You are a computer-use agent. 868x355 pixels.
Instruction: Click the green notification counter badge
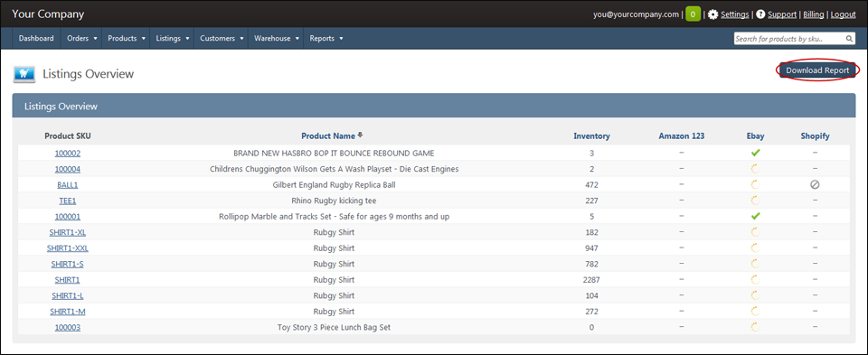(x=693, y=14)
